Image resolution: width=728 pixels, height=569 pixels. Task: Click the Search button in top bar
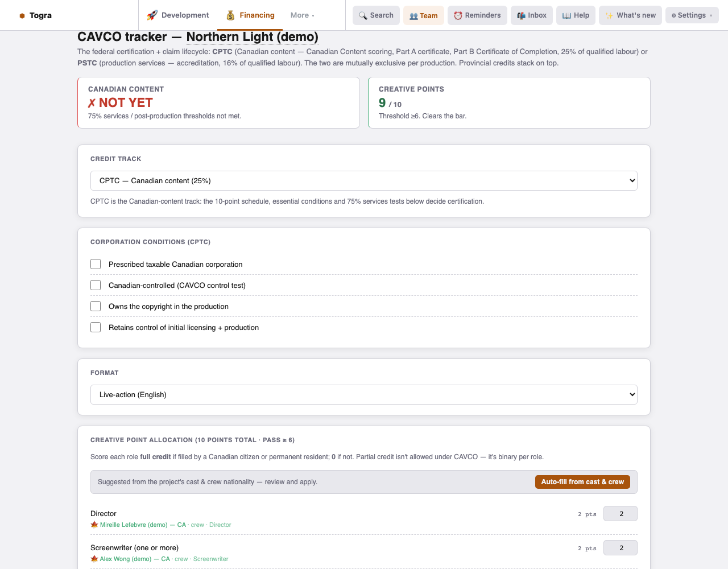376,15
